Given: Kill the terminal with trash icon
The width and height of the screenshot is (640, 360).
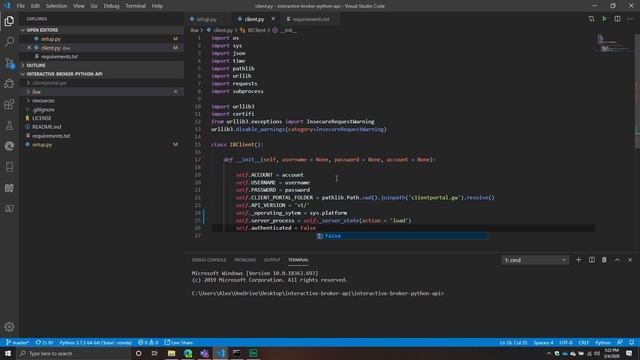Looking at the screenshot, I should (604, 260).
